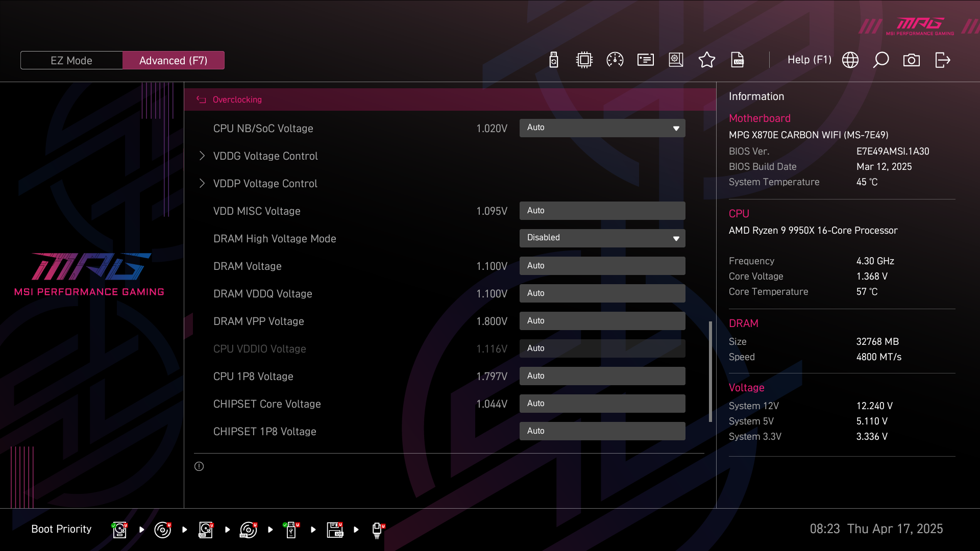Open the LOG file icon
The width and height of the screenshot is (980, 551).
pyautogui.click(x=738, y=60)
